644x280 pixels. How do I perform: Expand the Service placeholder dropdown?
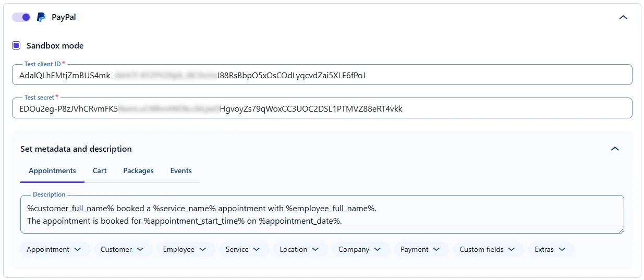243,249
